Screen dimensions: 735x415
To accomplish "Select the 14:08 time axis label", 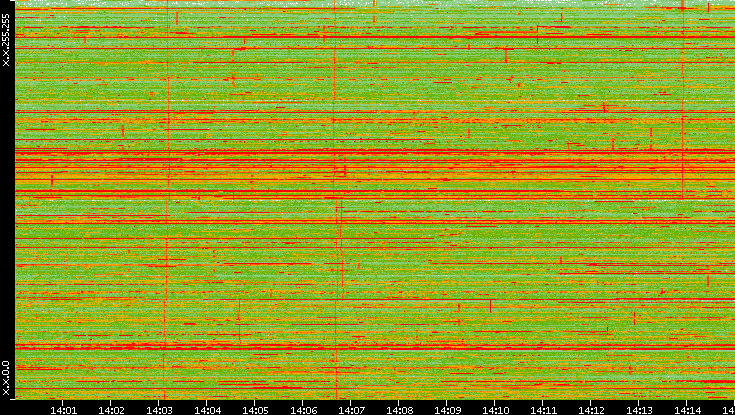I will click(x=399, y=410).
